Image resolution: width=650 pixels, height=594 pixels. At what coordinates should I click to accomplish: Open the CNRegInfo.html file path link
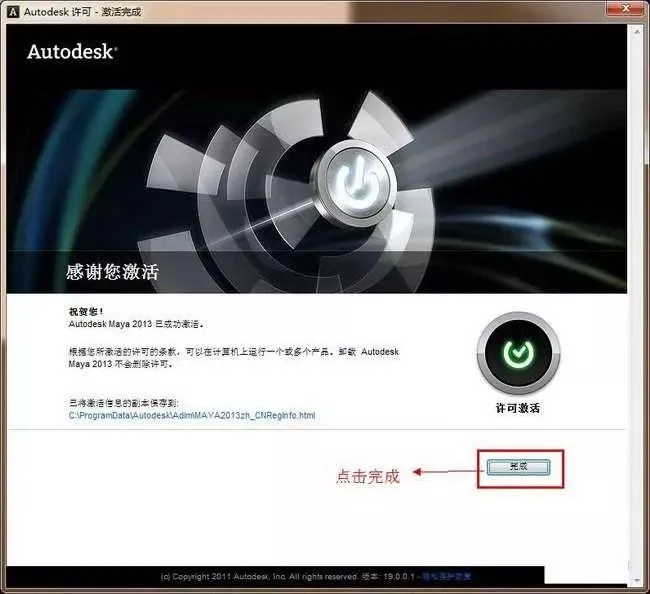click(x=192, y=415)
